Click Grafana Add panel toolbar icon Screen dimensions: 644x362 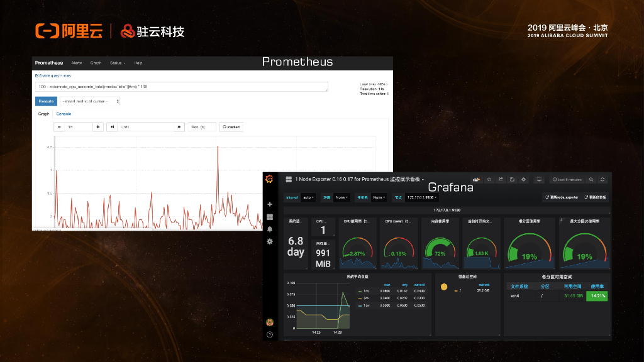point(477,179)
